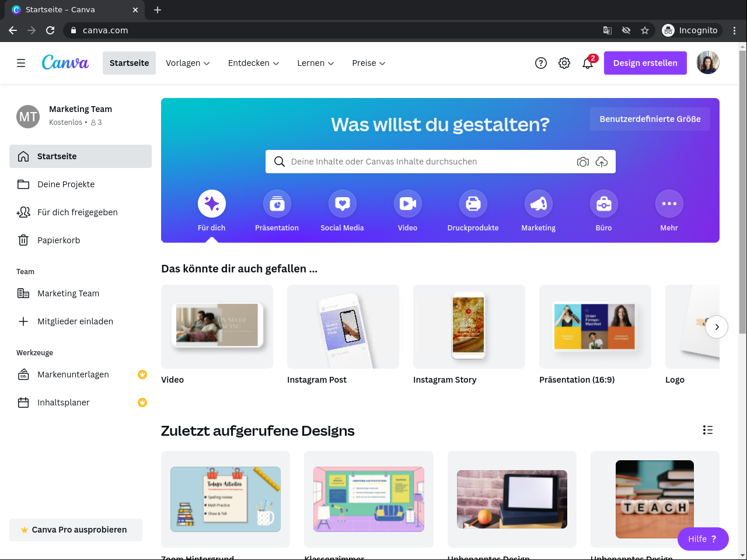747x560 pixels.
Task: Open Marketing Team under Team section
Action: tap(81, 293)
